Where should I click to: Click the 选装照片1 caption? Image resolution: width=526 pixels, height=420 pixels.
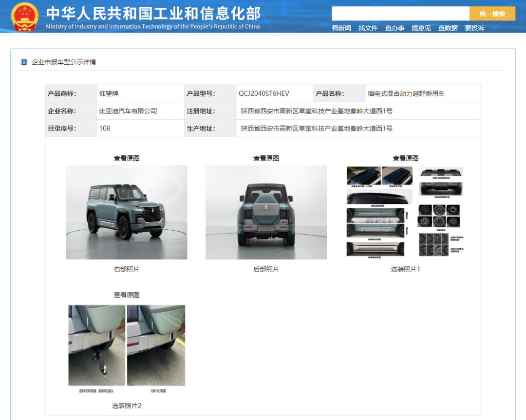(405, 269)
